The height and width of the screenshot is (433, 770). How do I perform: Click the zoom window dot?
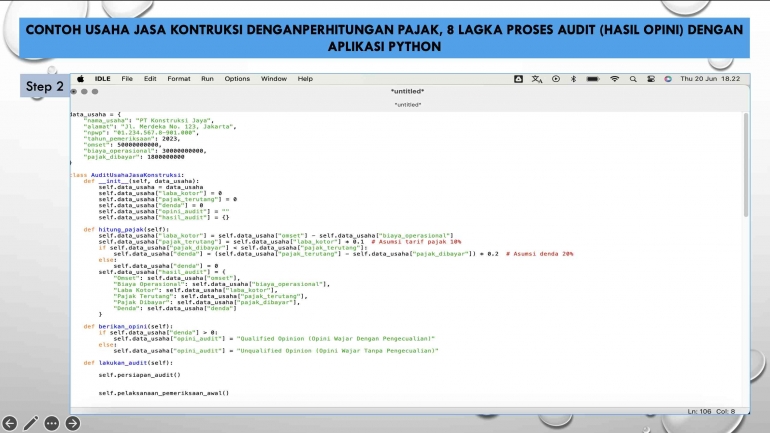[x=95, y=91]
